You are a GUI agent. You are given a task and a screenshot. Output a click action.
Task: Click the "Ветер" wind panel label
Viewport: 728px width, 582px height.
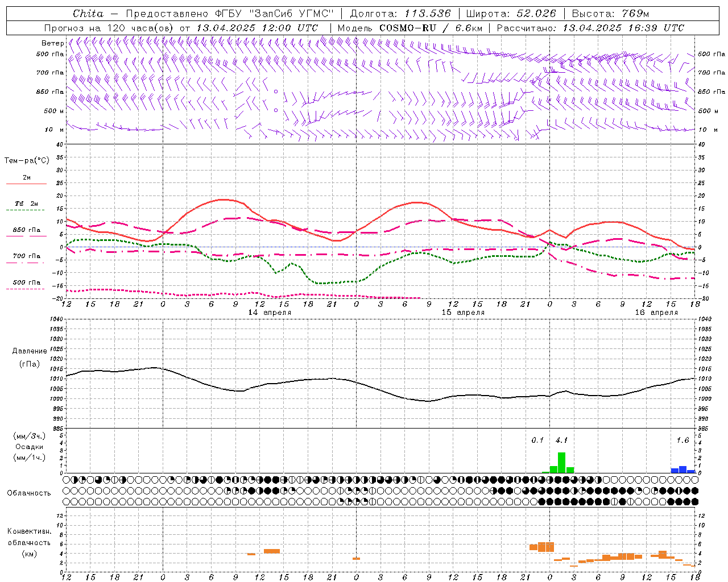click(x=53, y=43)
